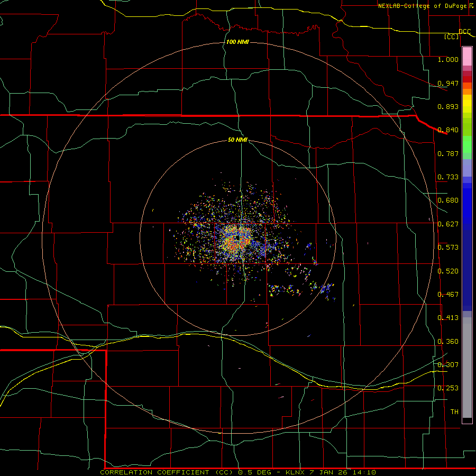Click the 0.627 value on the color scale

click(448, 224)
